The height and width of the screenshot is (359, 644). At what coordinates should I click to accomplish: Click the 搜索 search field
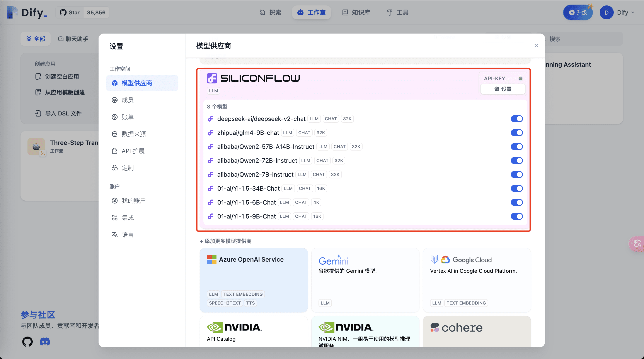tap(583, 39)
